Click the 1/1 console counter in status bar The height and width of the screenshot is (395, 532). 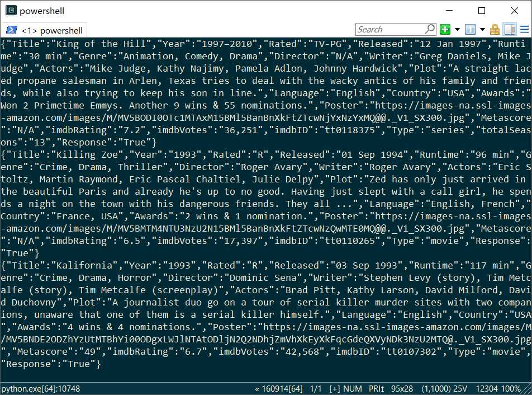[316, 388]
